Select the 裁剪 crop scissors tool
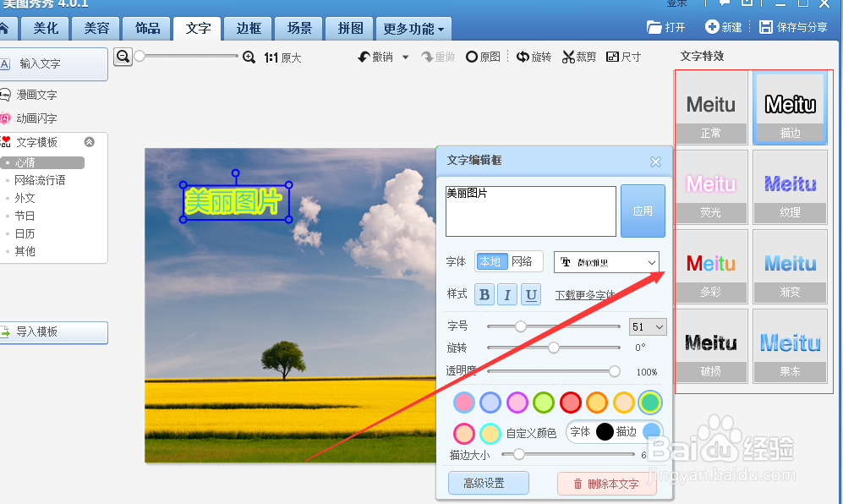Screen dimensions: 843x504 pyautogui.click(x=579, y=57)
